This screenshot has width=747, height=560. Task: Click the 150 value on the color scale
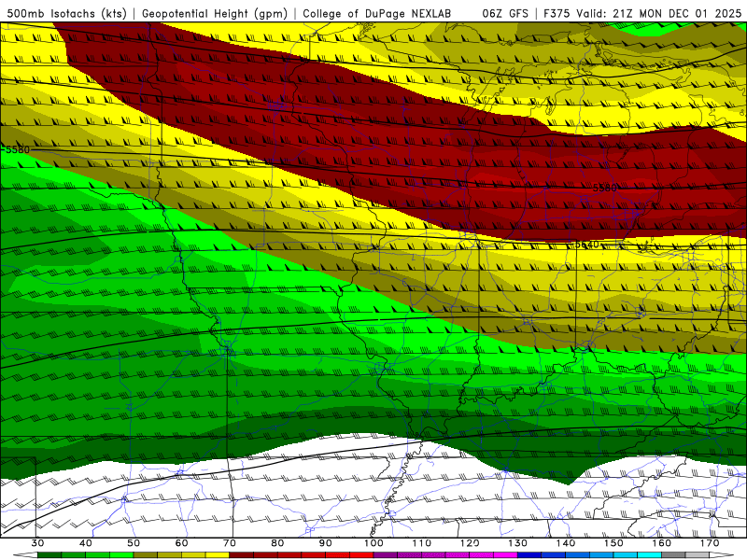click(613, 543)
